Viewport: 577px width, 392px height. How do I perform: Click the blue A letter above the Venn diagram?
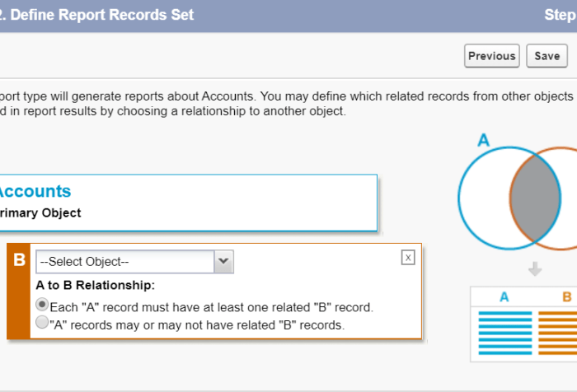pyautogui.click(x=484, y=140)
